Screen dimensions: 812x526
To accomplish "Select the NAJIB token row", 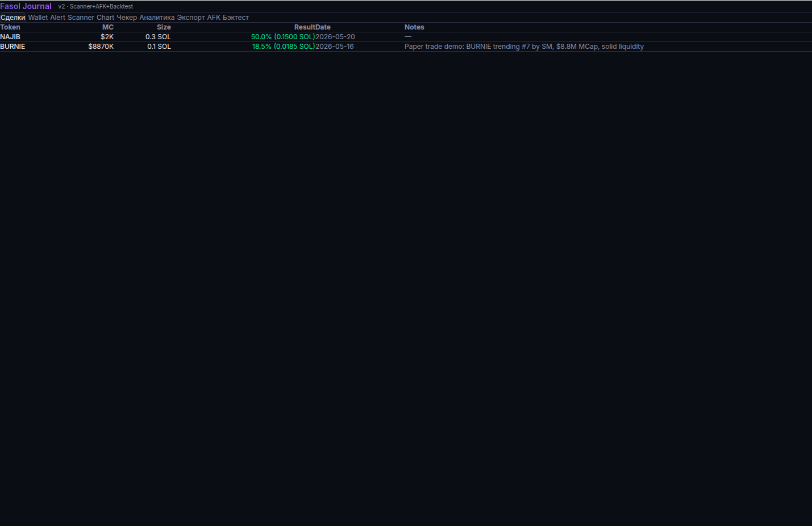I will [406, 37].
